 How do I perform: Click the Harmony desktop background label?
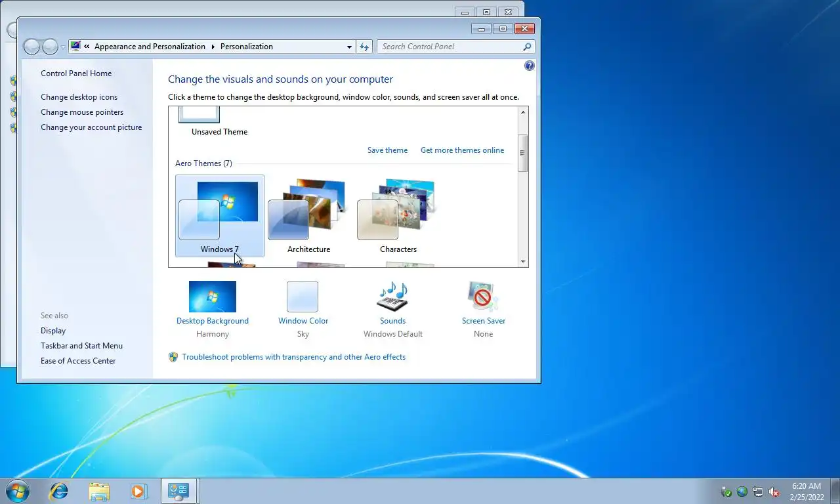point(213,334)
